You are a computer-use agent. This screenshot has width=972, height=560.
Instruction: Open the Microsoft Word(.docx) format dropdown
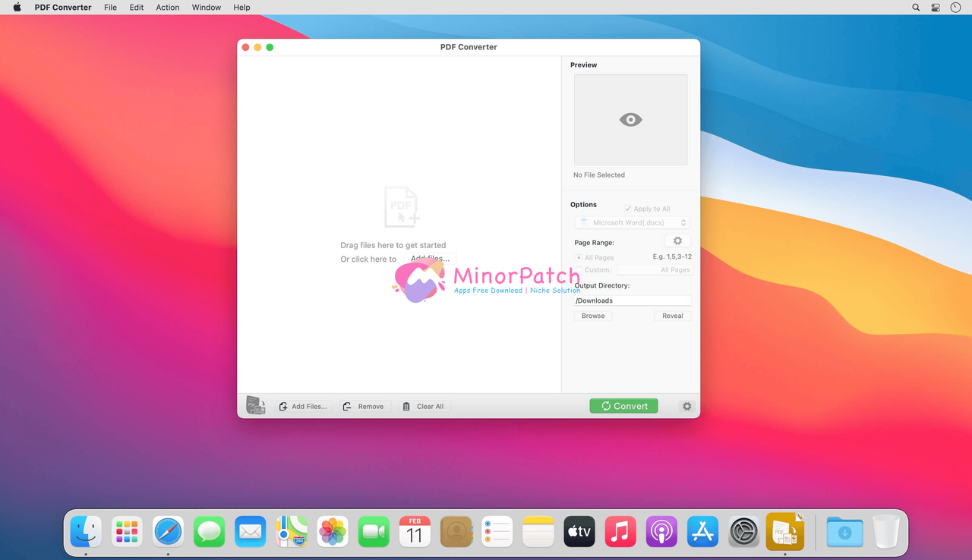631,222
